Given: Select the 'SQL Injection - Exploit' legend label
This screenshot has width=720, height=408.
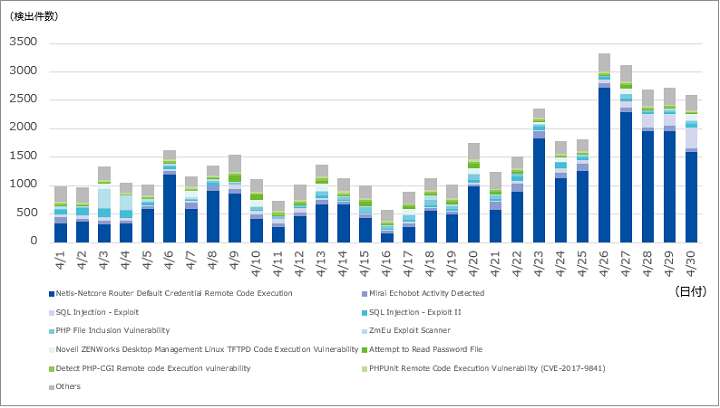Looking at the screenshot, I should [x=97, y=313].
